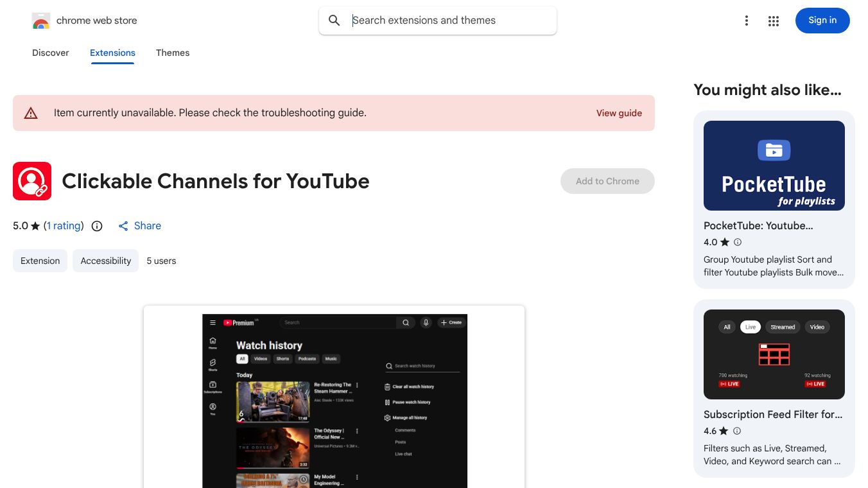Click the Clickable Channels for YouTube heading
Viewport: 868px width, 488px height.
(216, 181)
